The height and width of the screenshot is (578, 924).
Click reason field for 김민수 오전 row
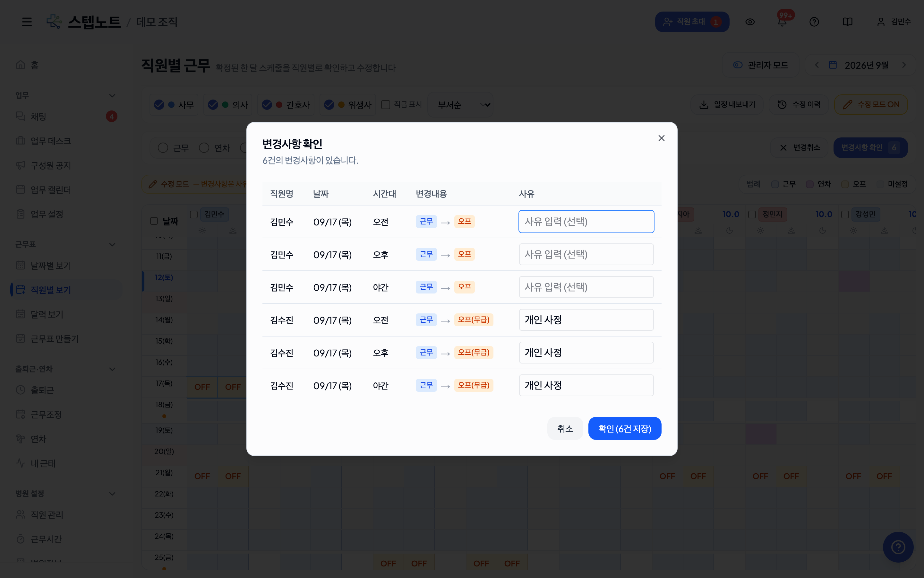(586, 221)
